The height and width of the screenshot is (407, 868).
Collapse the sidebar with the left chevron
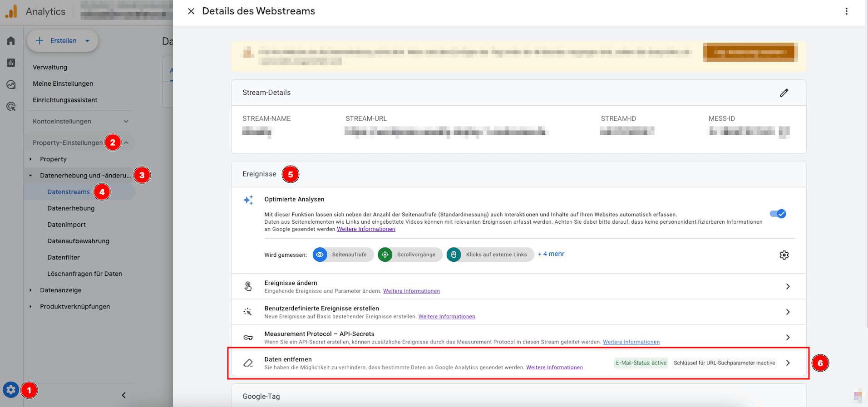(x=124, y=395)
